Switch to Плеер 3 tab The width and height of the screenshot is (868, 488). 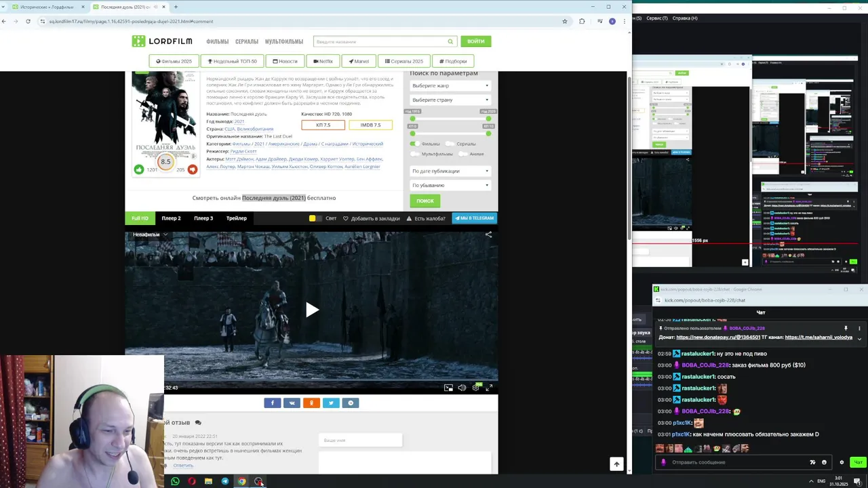click(x=203, y=218)
